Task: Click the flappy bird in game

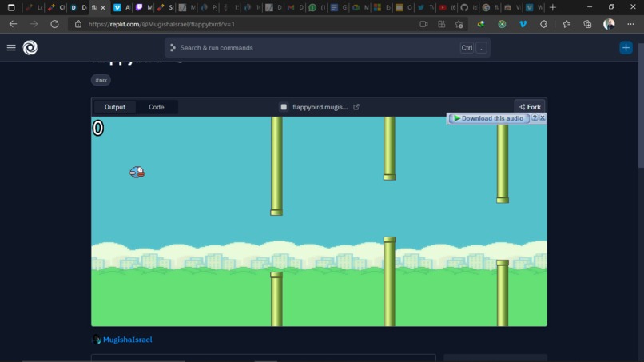Action: tap(137, 172)
